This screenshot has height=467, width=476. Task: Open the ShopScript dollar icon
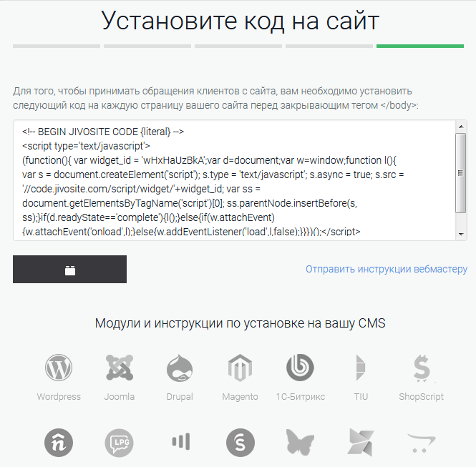pos(422,368)
